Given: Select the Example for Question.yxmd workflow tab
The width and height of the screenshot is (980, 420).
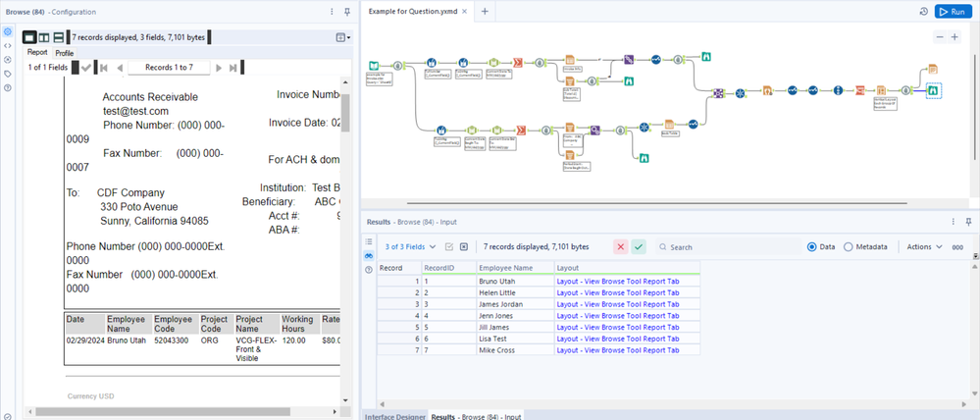Looking at the screenshot, I should coord(413,12).
